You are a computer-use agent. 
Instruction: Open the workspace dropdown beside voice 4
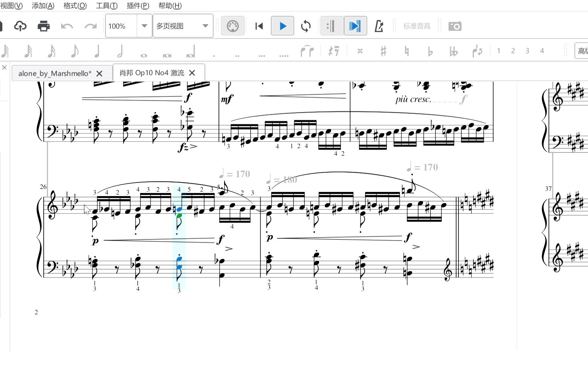(581, 51)
